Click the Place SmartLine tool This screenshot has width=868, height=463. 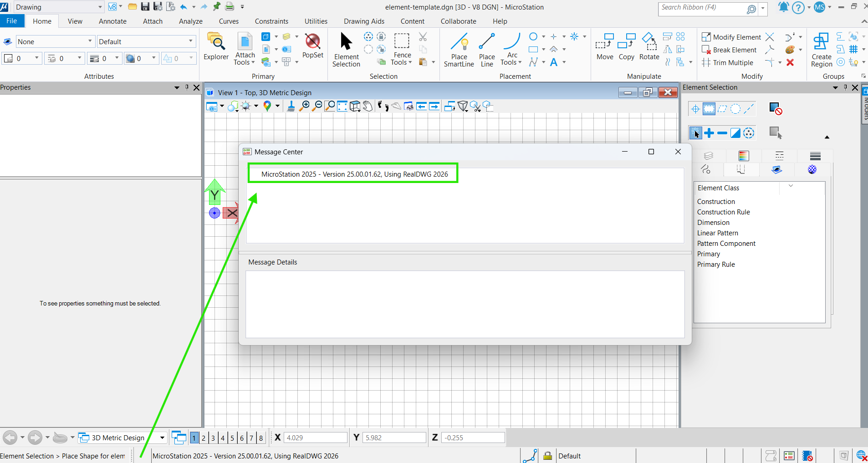click(x=459, y=50)
